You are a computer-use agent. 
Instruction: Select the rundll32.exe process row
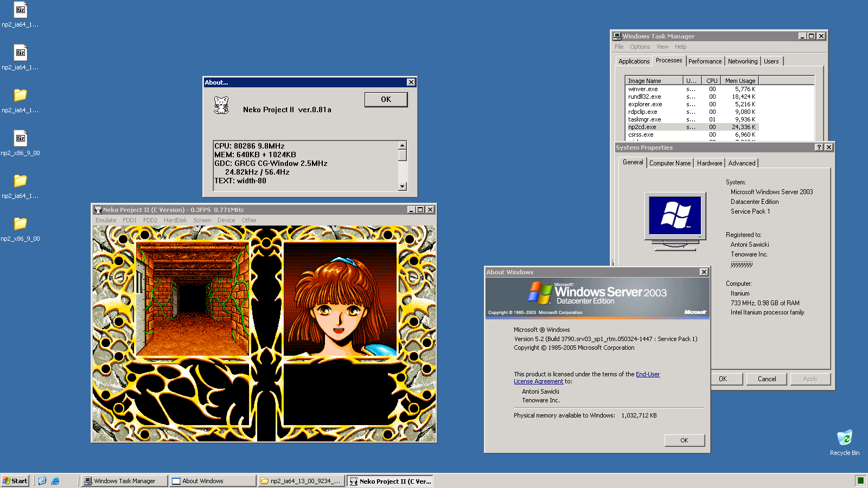(692, 97)
